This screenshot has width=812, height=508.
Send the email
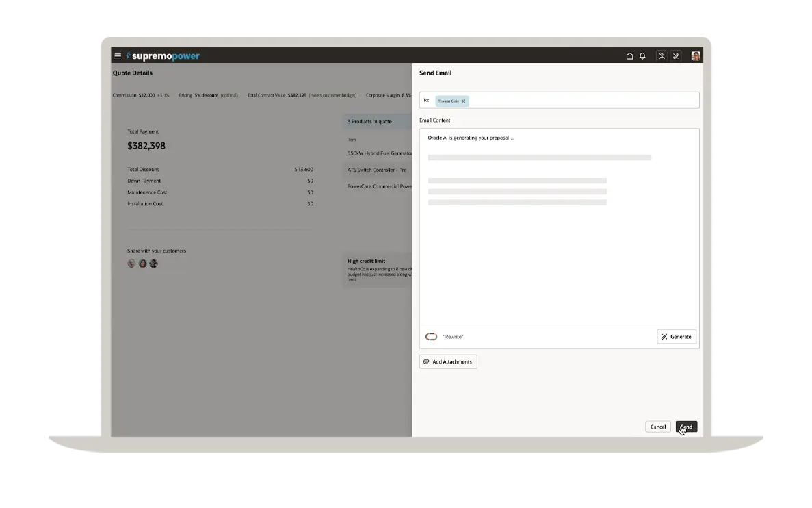tap(686, 427)
